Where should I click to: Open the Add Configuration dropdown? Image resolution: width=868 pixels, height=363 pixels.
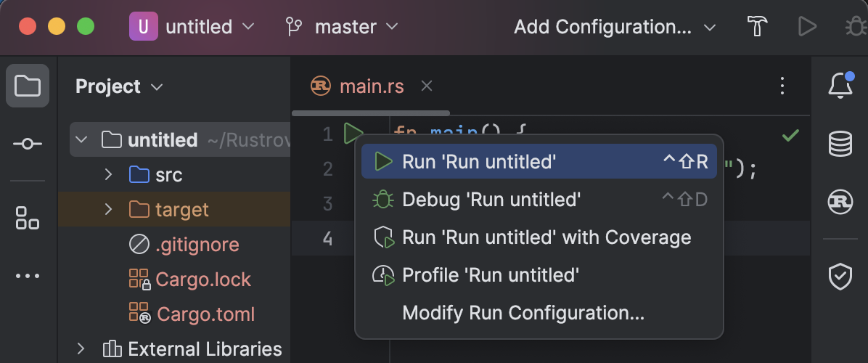point(615,27)
